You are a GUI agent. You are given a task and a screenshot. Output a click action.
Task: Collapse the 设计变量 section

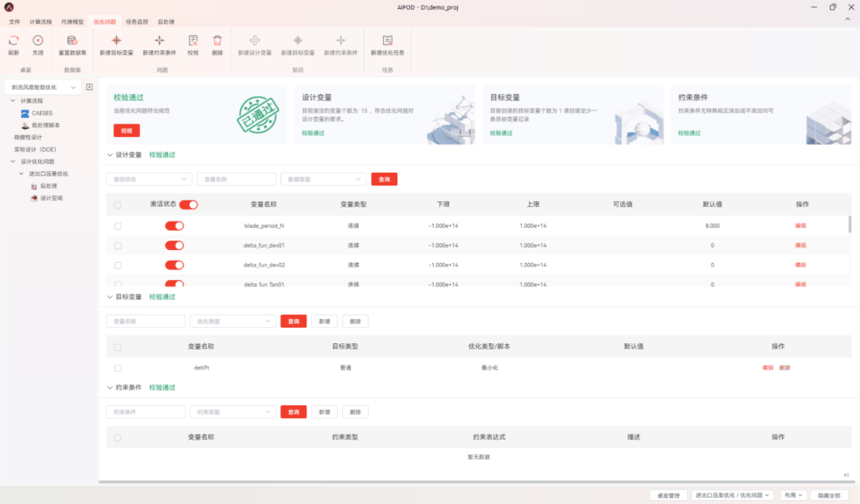coord(109,154)
